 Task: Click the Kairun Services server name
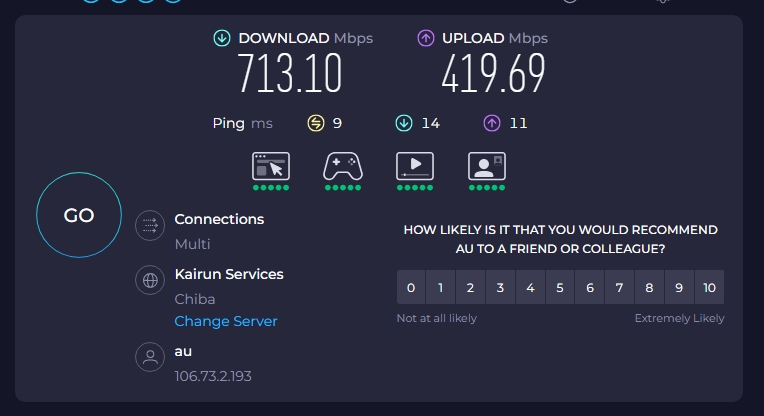pyautogui.click(x=229, y=274)
